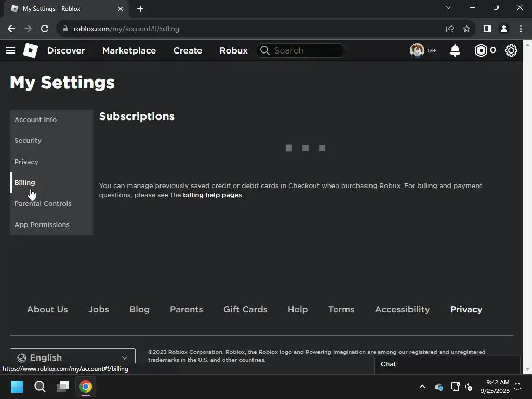View site info via lock icon

click(x=65, y=29)
